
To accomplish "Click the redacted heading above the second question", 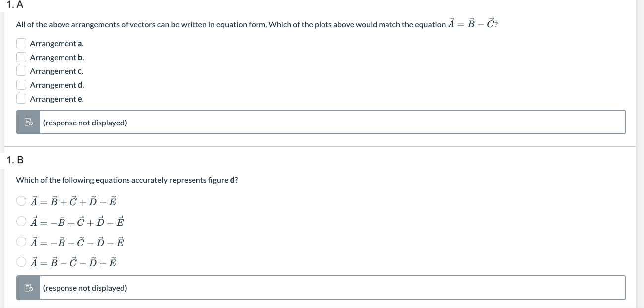I will tap(33, 160).
